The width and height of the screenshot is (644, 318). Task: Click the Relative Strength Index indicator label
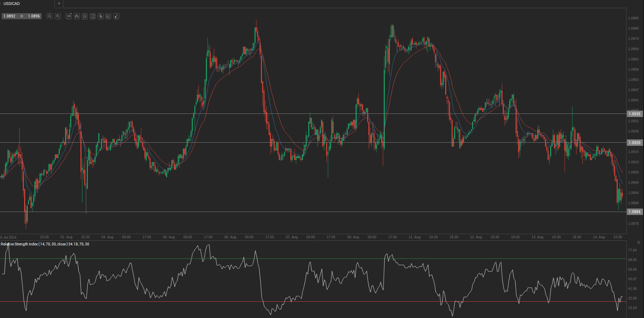[x=45, y=244]
